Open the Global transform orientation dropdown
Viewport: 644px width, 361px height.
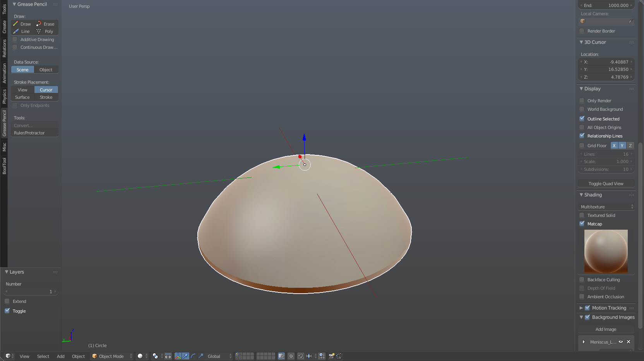point(217,356)
